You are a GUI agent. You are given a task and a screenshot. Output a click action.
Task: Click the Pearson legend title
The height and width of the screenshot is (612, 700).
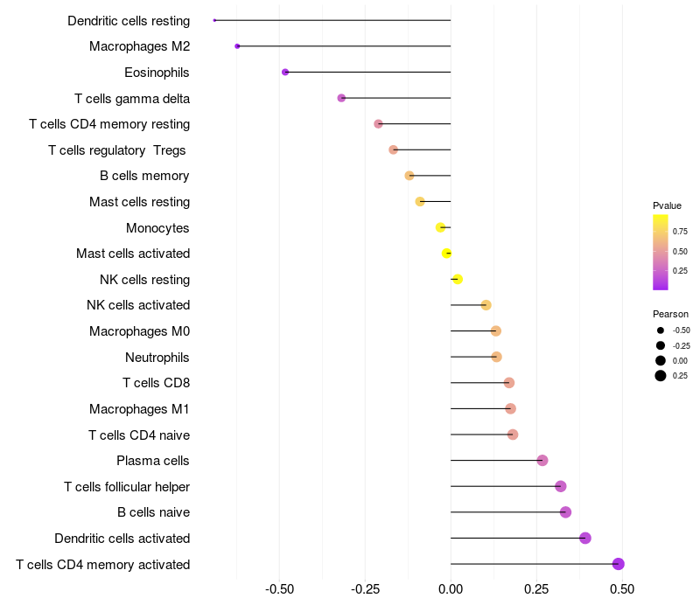tap(670, 314)
